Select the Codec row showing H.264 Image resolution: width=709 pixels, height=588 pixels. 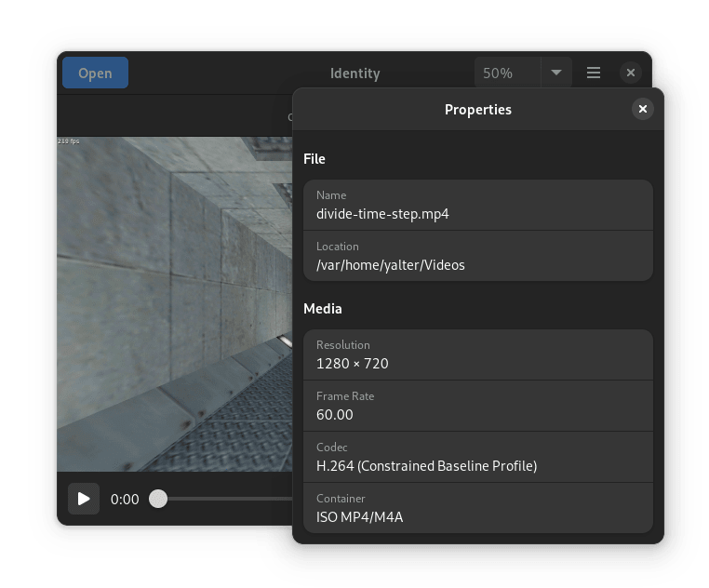coord(477,457)
